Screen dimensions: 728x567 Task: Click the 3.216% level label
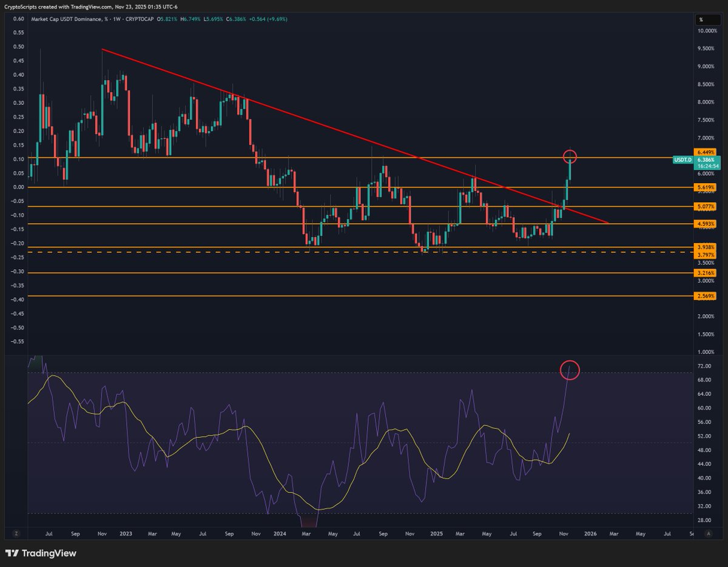pos(706,273)
